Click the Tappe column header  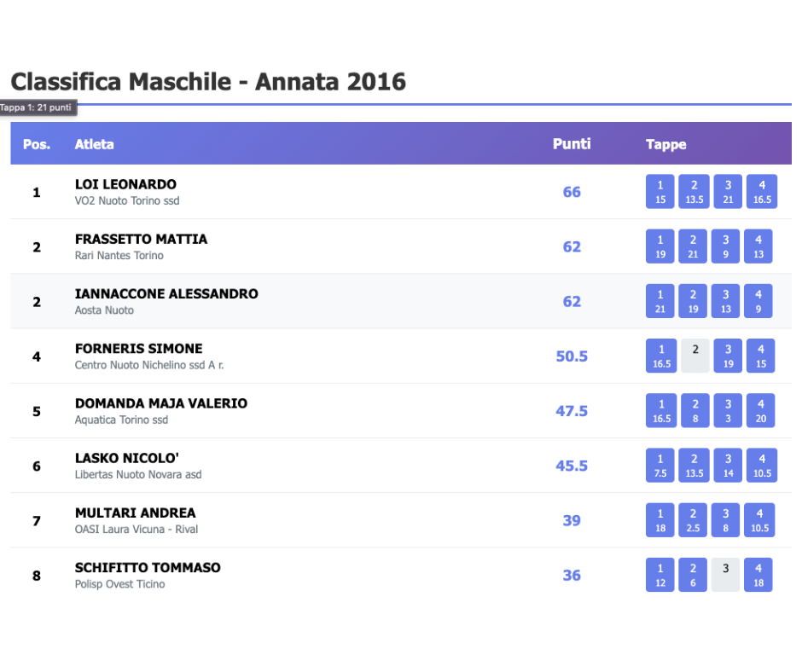pyautogui.click(x=666, y=144)
